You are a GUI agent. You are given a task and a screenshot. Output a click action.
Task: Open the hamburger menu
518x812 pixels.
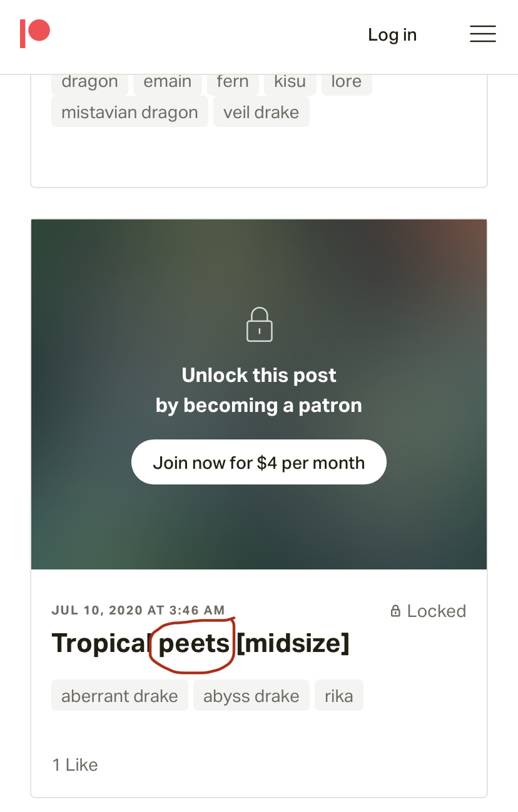click(483, 34)
